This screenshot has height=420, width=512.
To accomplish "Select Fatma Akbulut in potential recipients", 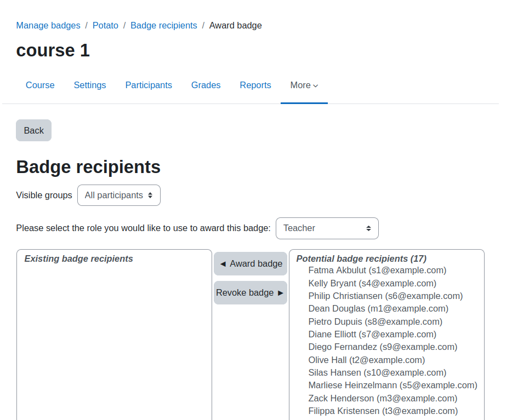I will click(377, 271).
